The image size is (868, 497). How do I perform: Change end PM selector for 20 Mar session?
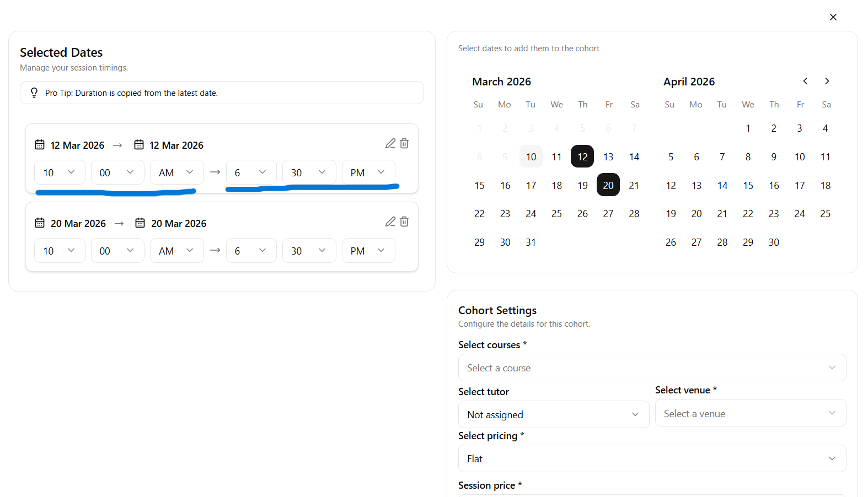tap(368, 251)
